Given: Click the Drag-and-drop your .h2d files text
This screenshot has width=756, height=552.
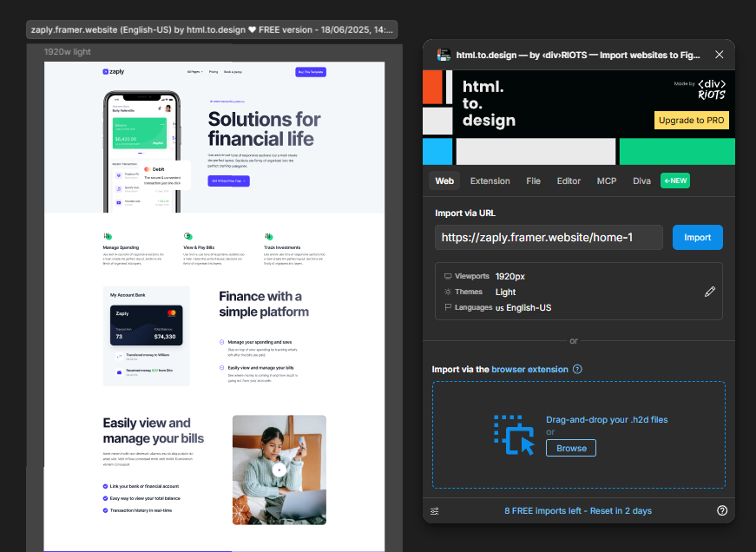Looking at the screenshot, I should 607,419.
